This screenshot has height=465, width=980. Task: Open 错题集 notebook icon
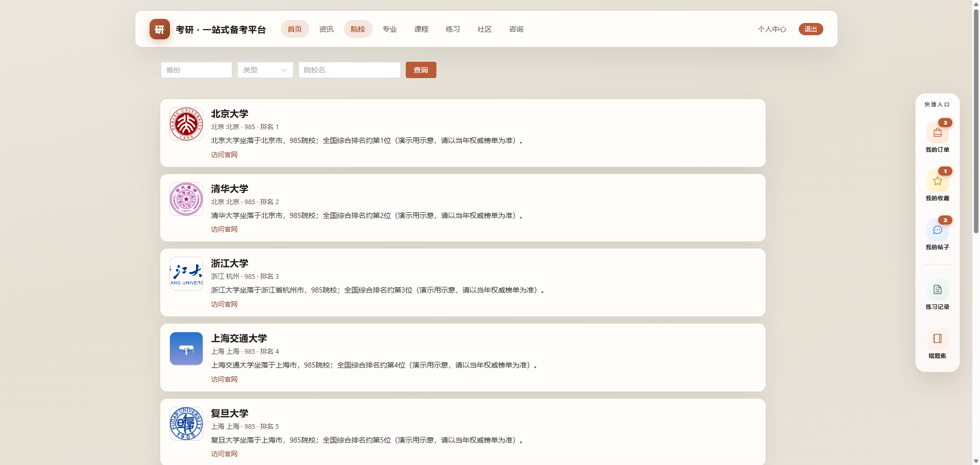coord(938,338)
